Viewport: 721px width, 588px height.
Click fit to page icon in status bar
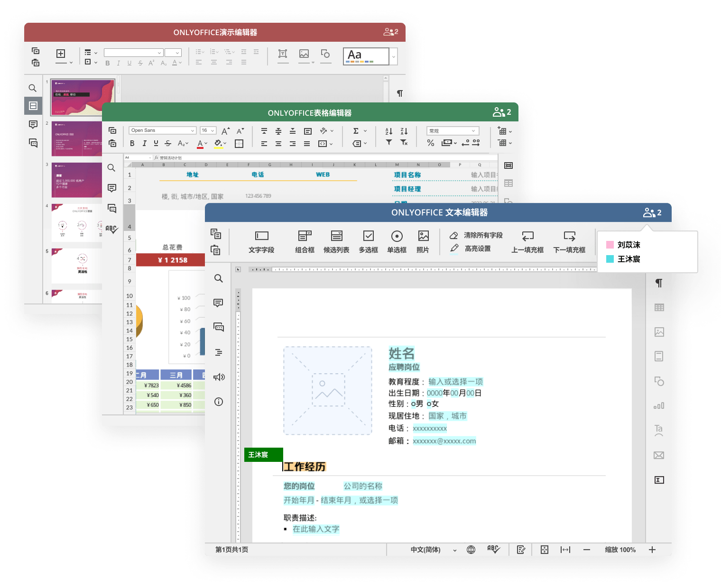tap(545, 550)
